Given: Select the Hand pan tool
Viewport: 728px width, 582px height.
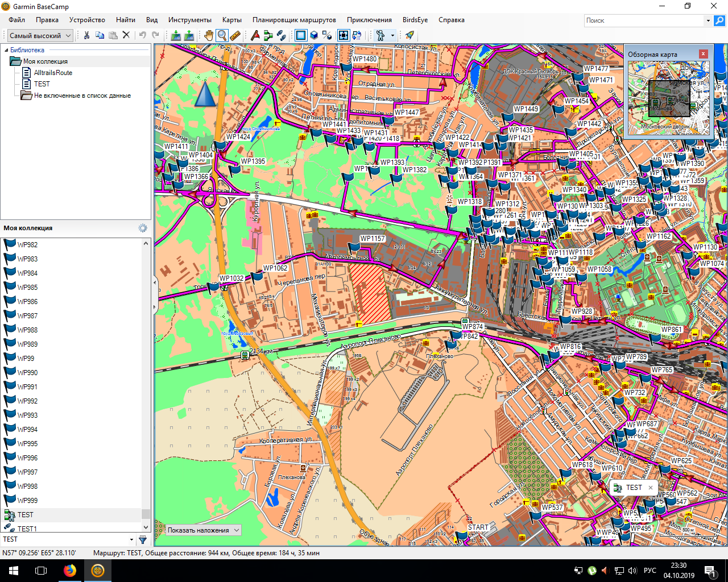Looking at the screenshot, I should pos(209,35).
